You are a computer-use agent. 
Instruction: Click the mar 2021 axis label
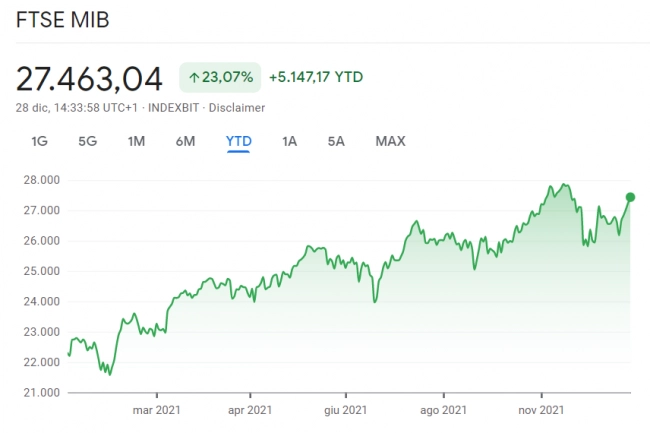[x=155, y=409]
